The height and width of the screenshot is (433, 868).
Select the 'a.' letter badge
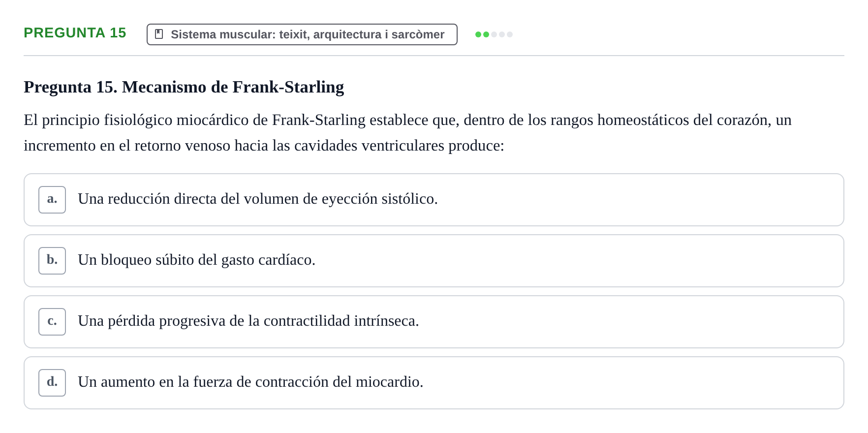(52, 200)
